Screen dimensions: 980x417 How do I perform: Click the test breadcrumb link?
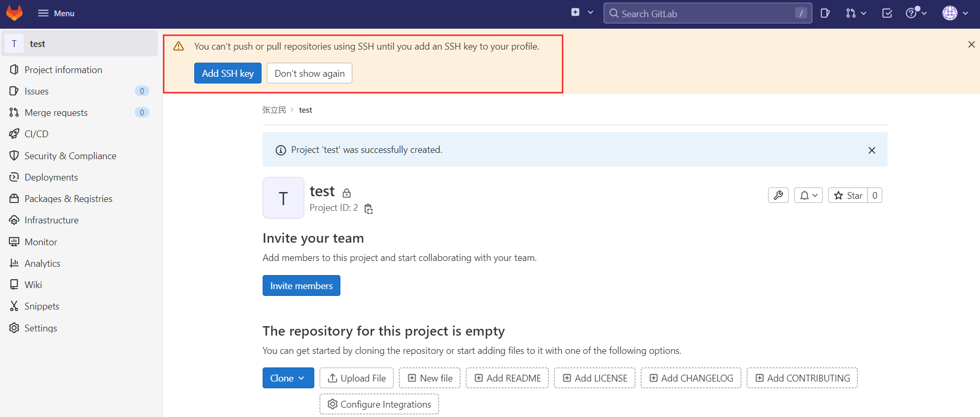[305, 110]
